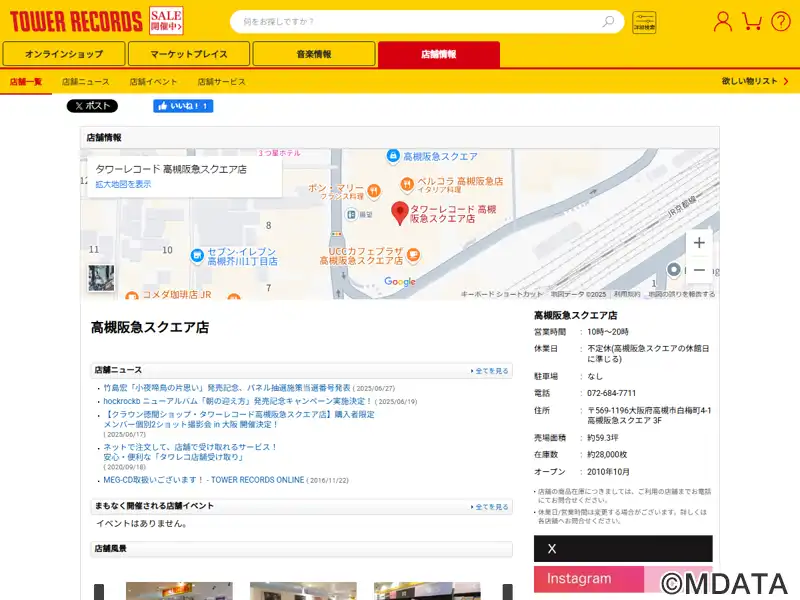This screenshot has width=800, height=600.
Task: Click the X ポスト share button
Action: click(x=92, y=106)
